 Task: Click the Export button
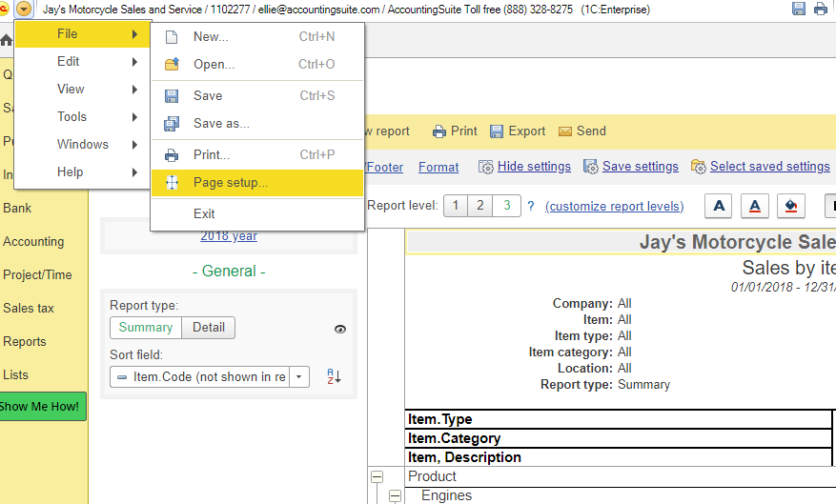[x=518, y=131]
